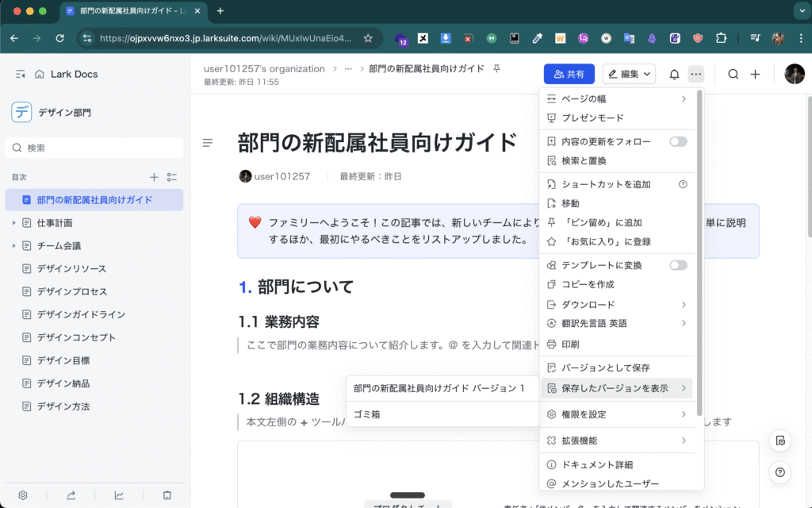The image size is (812, 508).
Task: Click the user101257's organization breadcrumb link
Action: pyautogui.click(x=264, y=69)
